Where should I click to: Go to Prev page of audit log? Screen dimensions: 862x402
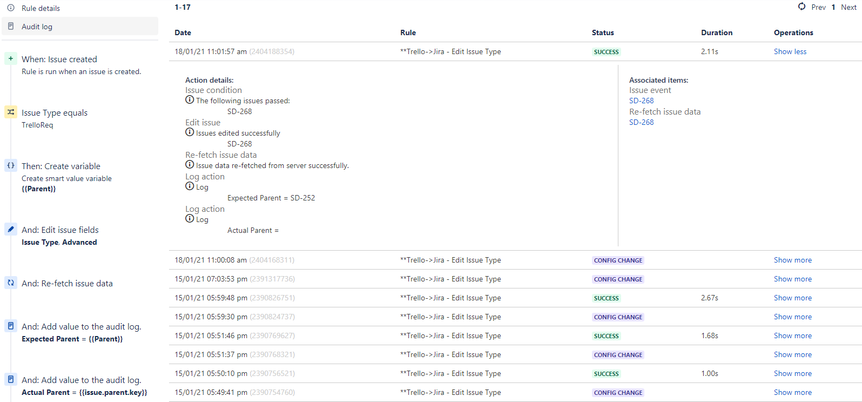[819, 7]
